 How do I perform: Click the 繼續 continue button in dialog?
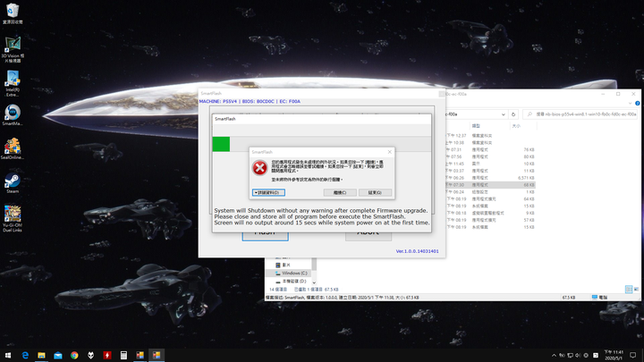(x=340, y=192)
